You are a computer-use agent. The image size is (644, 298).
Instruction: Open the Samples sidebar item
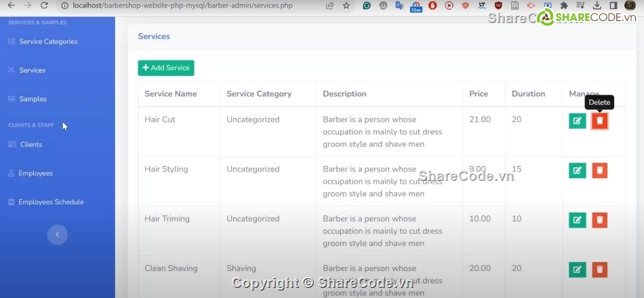pyautogui.click(x=33, y=99)
